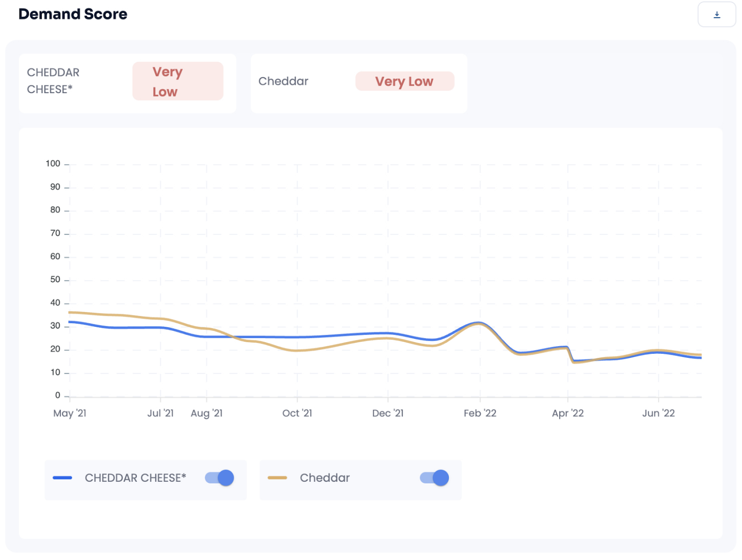Click the Oct '21 axis label
The image size is (742, 560).
click(297, 413)
